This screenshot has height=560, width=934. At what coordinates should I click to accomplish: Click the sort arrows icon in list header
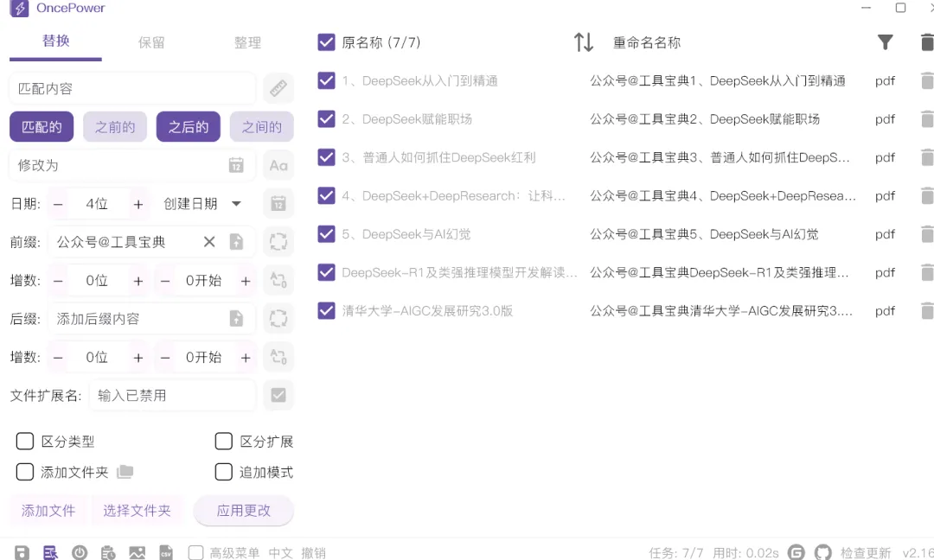(583, 42)
